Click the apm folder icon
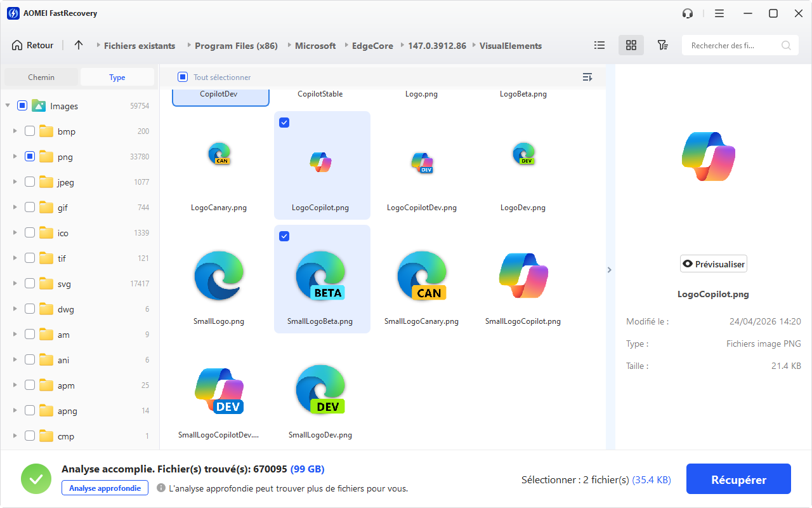 tap(46, 385)
